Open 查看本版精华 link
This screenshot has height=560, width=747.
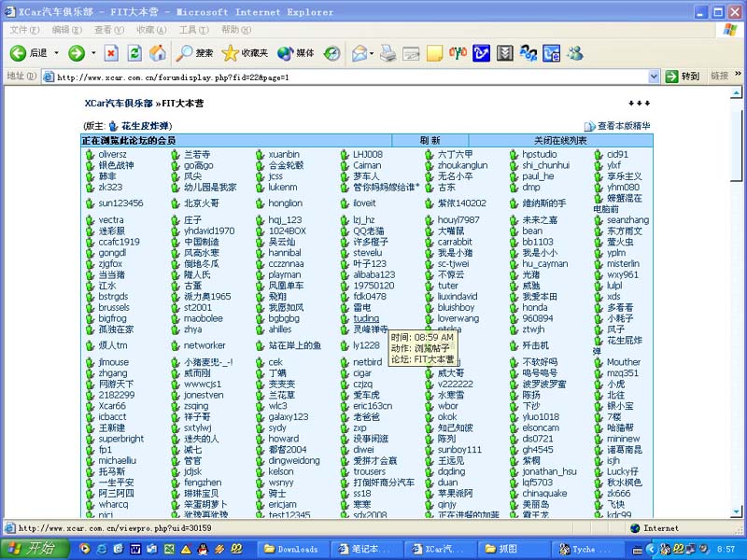[x=623, y=126]
